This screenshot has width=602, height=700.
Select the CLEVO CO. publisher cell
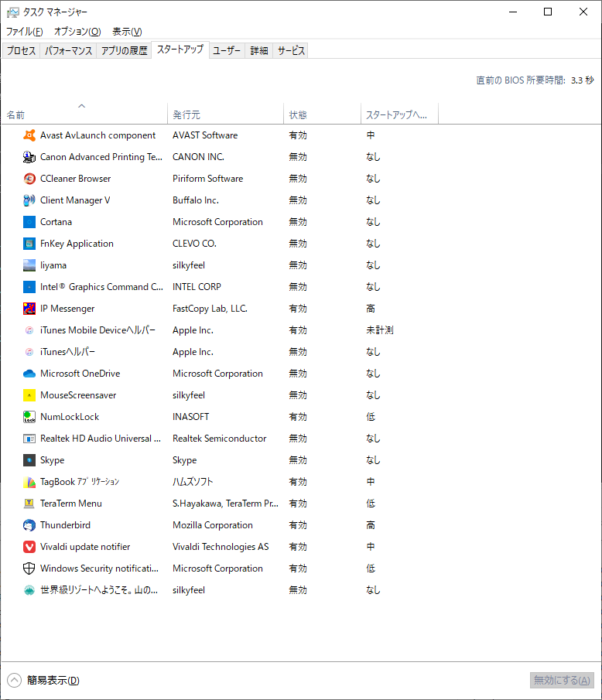[194, 244]
